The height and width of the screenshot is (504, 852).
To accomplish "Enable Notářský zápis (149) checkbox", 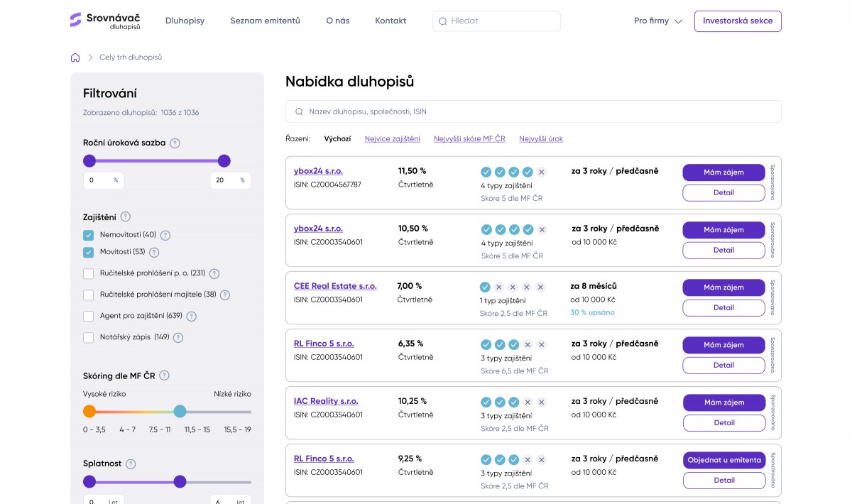I will point(89,337).
